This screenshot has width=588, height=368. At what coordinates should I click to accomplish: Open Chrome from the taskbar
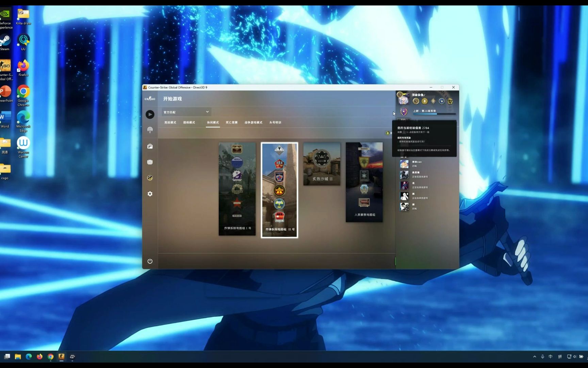tap(50, 356)
